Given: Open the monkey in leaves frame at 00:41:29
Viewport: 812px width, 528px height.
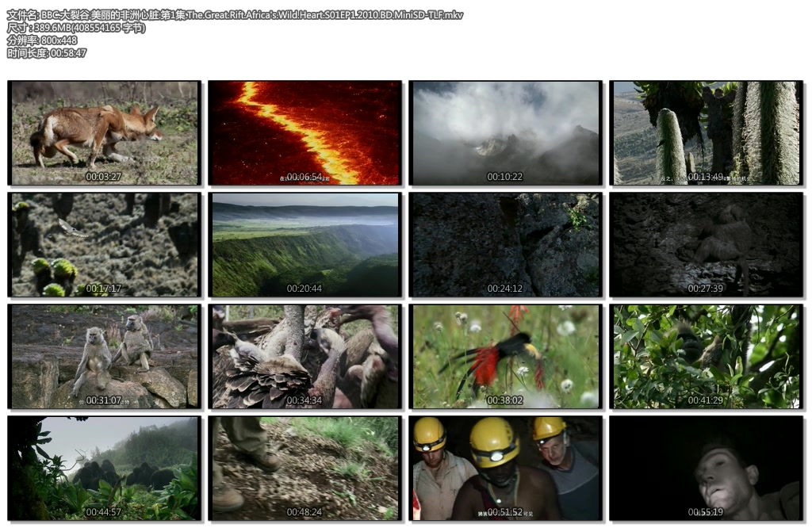Looking at the screenshot, I should pyautogui.click(x=706, y=356).
